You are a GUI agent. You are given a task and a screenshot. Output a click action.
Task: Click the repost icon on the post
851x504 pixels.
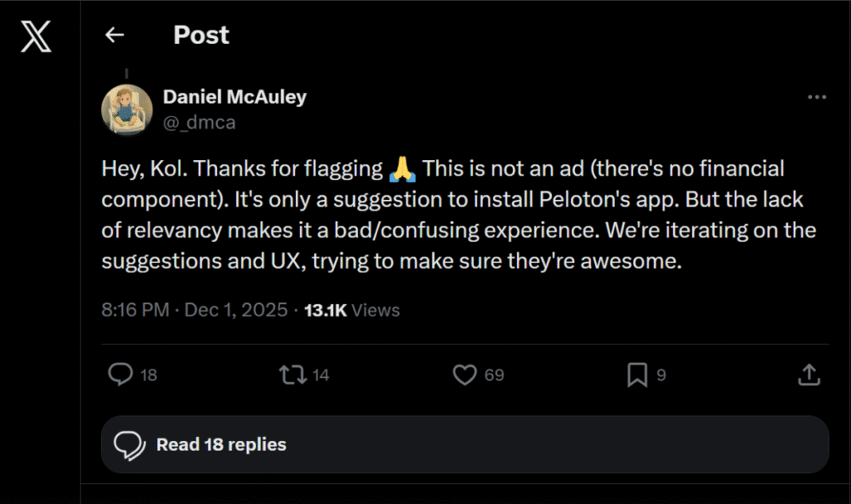pyautogui.click(x=293, y=374)
